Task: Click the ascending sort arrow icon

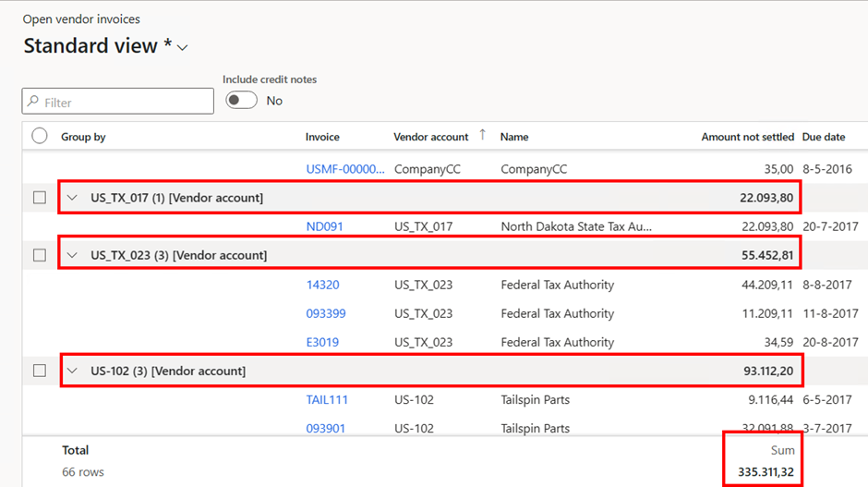Action: [x=482, y=135]
